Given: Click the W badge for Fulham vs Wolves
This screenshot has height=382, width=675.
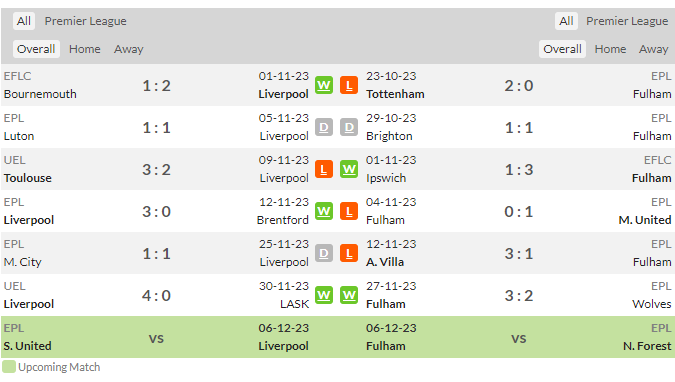Looking at the screenshot, I should 349,295.
